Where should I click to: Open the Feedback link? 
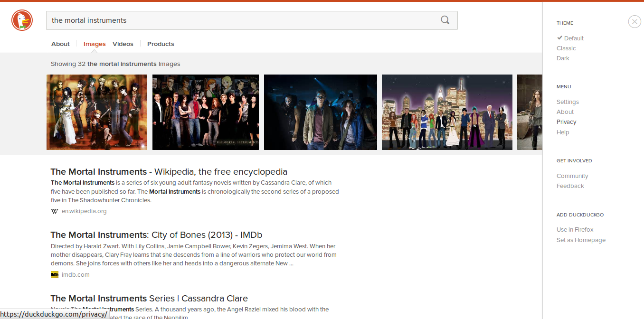(x=570, y=186)
